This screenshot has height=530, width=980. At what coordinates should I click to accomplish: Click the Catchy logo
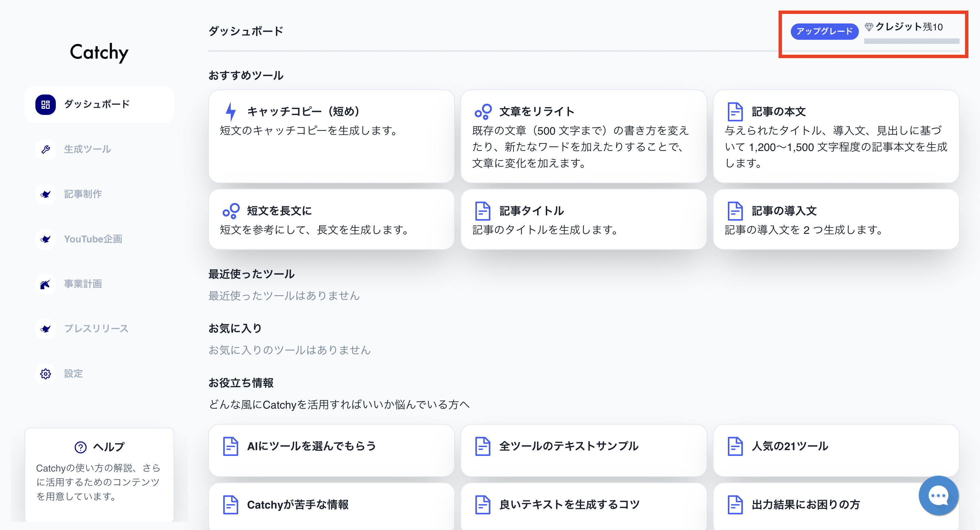click(x=99, y=52)
